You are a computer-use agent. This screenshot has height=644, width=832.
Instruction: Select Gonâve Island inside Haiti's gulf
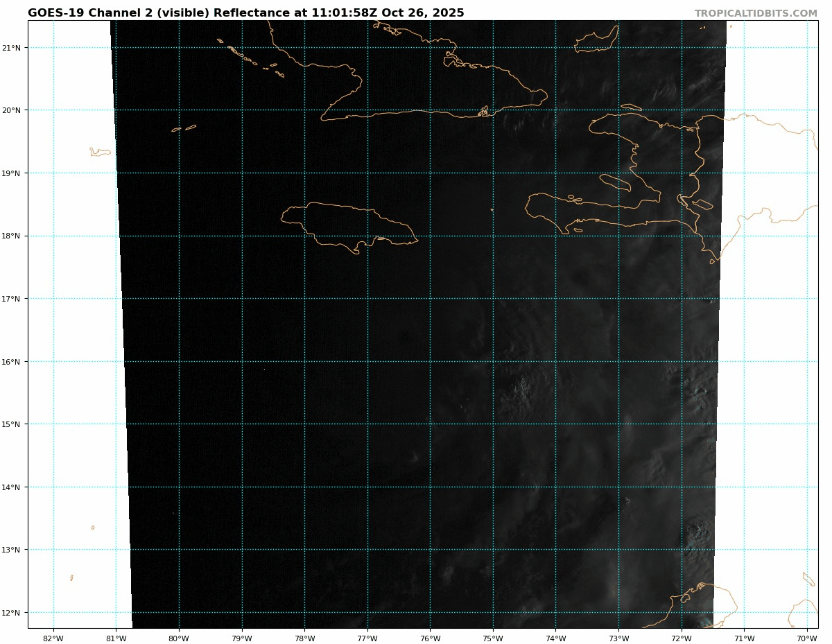click(x=614, y=182)
